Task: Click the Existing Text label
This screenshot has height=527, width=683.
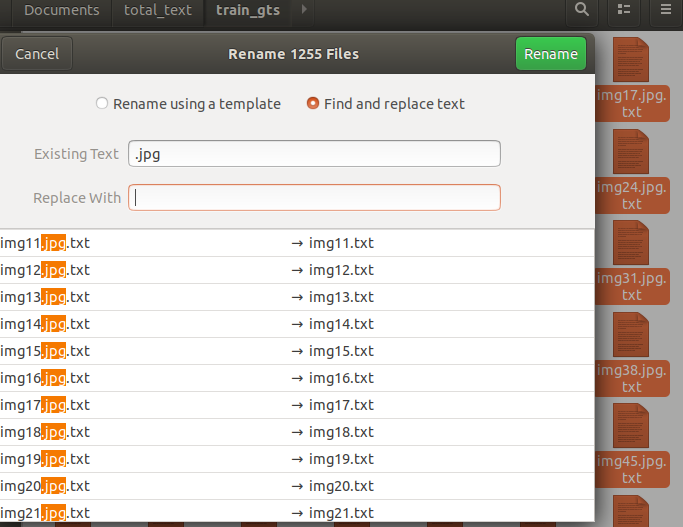Action: click(x=76, y=154)
